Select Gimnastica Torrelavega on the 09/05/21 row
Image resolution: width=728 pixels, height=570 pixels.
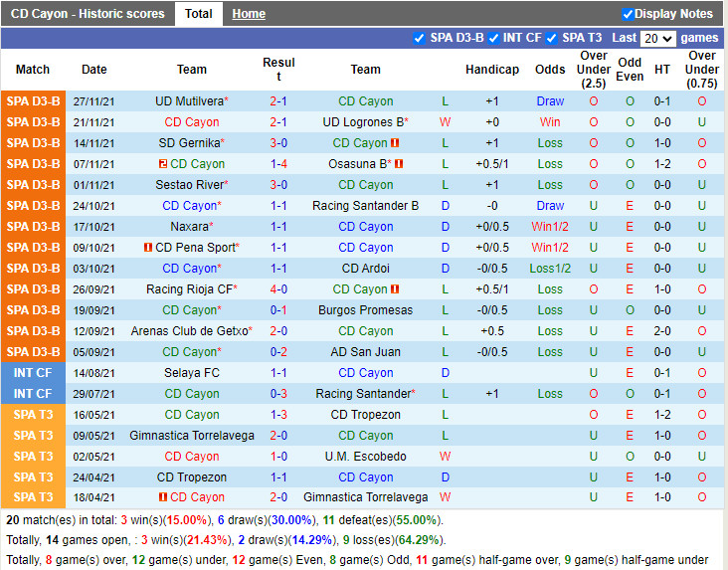pos(192,436)
